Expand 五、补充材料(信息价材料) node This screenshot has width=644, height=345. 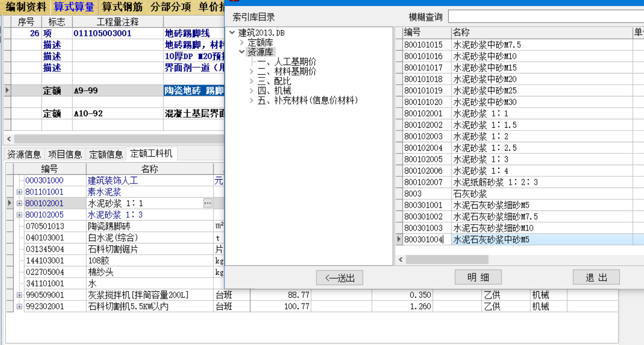pos(251,100)
